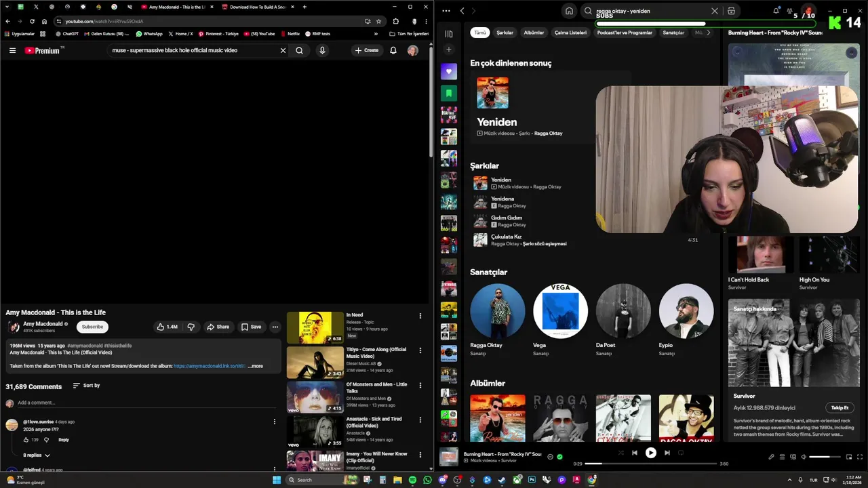
Task: Select the Tümü filter chip
Action: tap(480, 33)
